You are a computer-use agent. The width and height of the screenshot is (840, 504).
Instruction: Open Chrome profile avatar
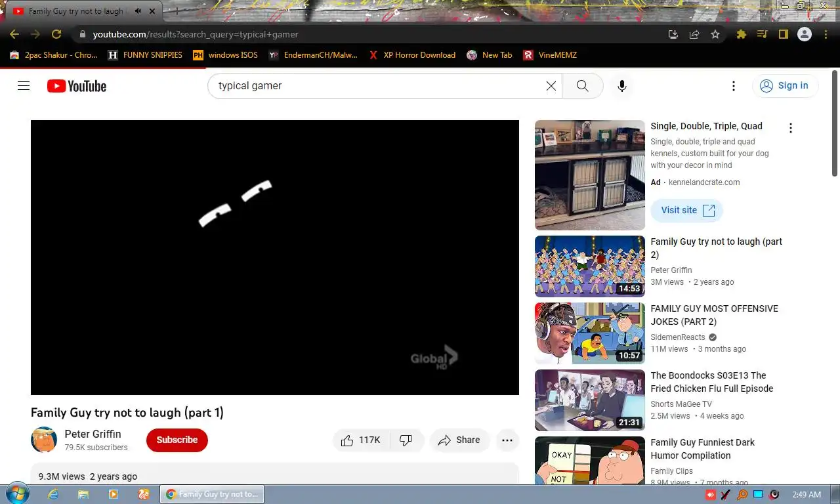click(805, 34)
